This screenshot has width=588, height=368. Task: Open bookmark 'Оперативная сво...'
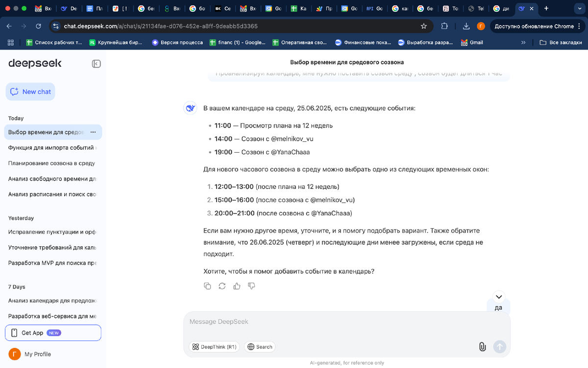point(300,43)
